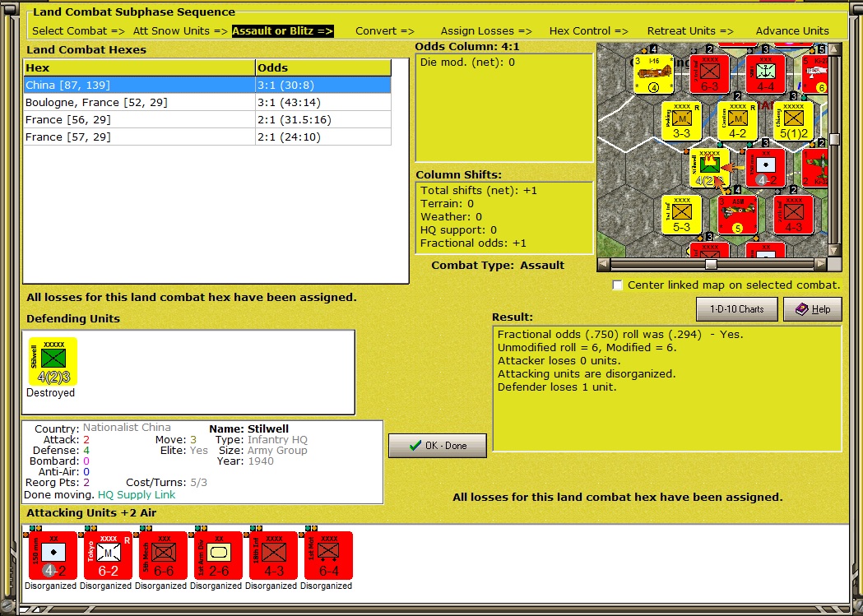Click the 2:1 (31.5:16) odds cell
Screen dimensions: 863x616
click(323, 119)
